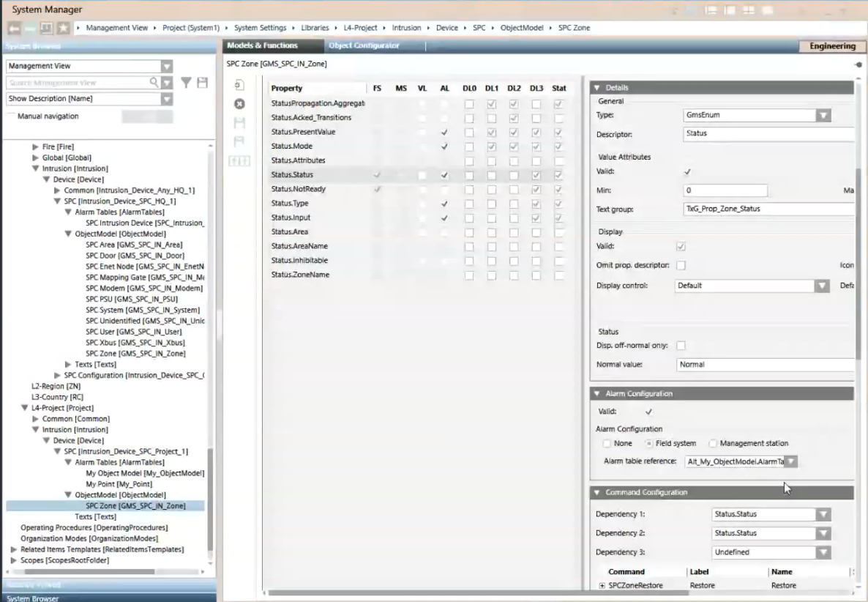Image resolution: width=868 pixels, height=602 pixels.
Task: Click the Engineering button top right
Action: 832,45
